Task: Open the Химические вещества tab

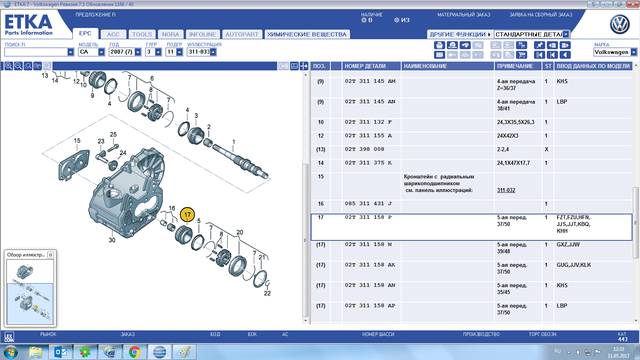Action: tap(307, 34)
